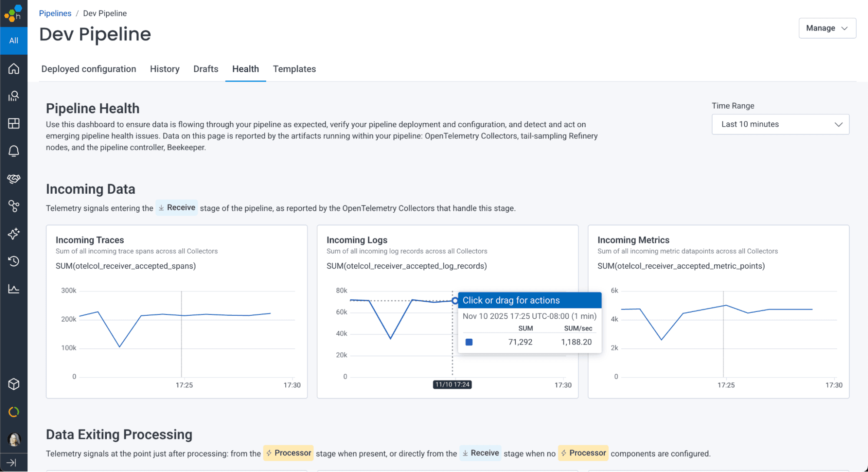Switch to the Templates tab
868x472 pixels.
point(294,69)
